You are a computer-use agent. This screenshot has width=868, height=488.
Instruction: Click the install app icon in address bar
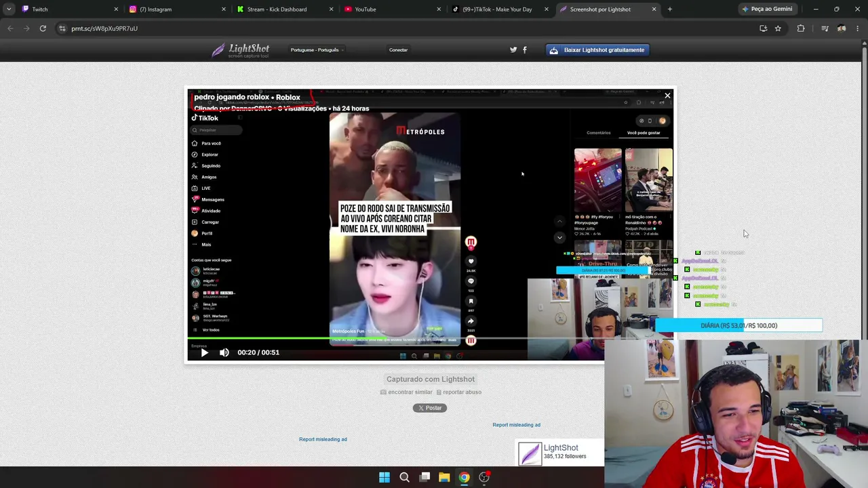(x=764, y=28)
